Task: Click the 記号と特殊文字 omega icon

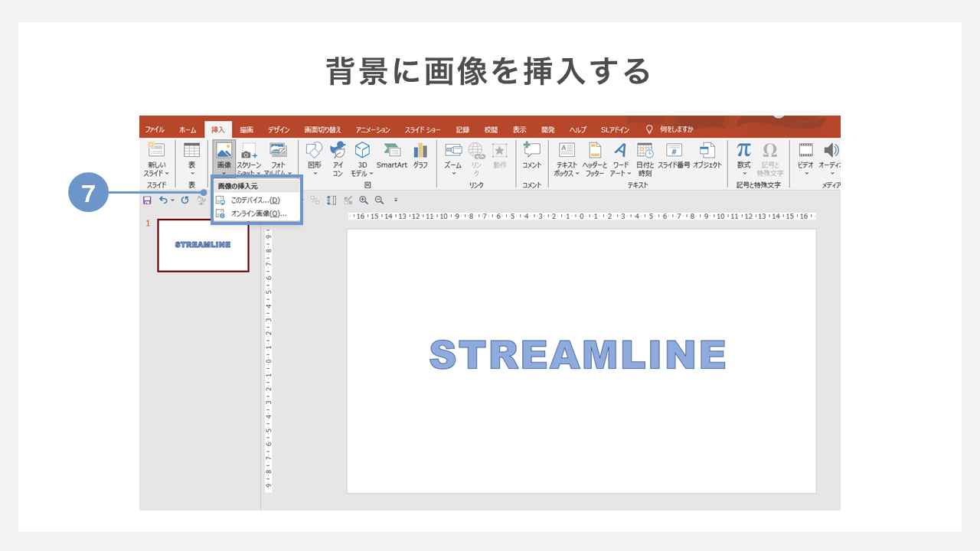Action: [770, 150]
